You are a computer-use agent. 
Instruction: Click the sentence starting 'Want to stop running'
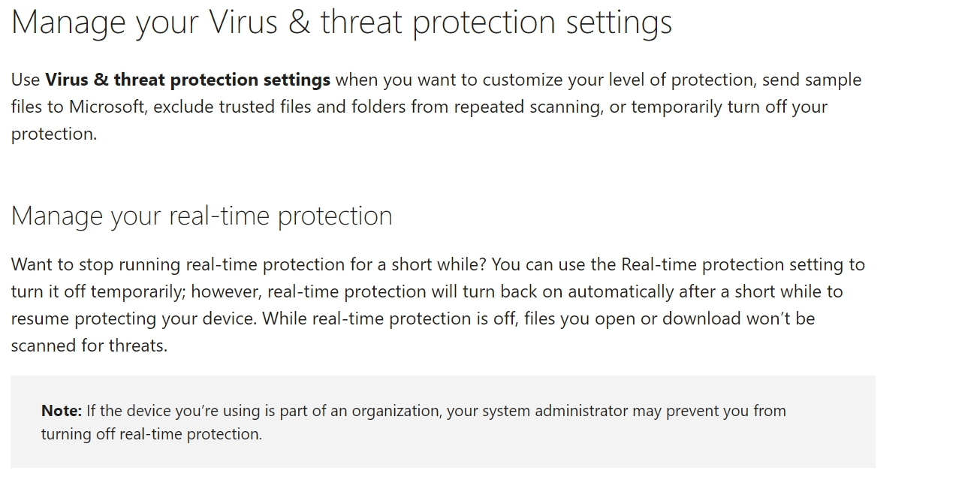(x=248, y=264)
